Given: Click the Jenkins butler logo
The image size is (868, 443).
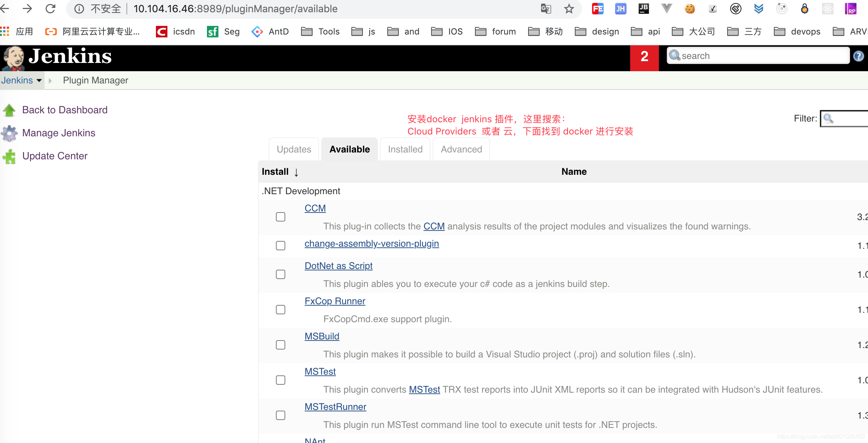Looking at the screenshot, I should tap(13, 58).
